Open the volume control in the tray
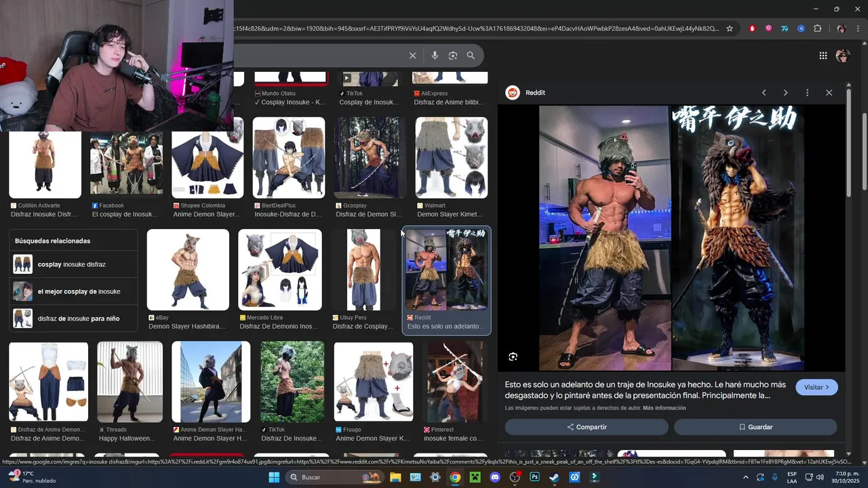Screen dimensions: 868x488 pos(821,477)
